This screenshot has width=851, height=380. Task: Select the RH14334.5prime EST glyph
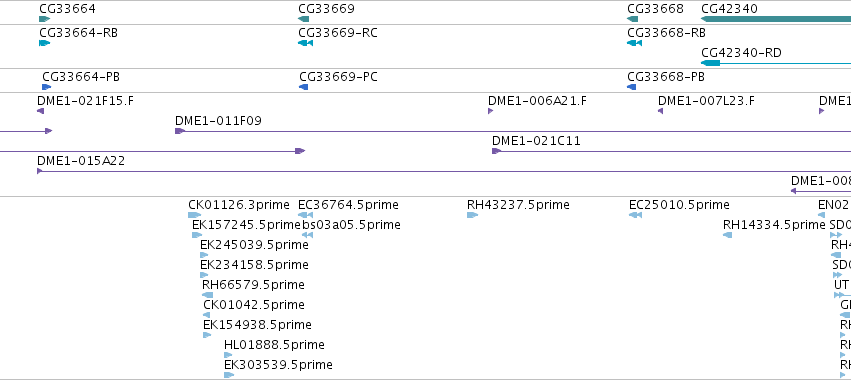point(728,235)
